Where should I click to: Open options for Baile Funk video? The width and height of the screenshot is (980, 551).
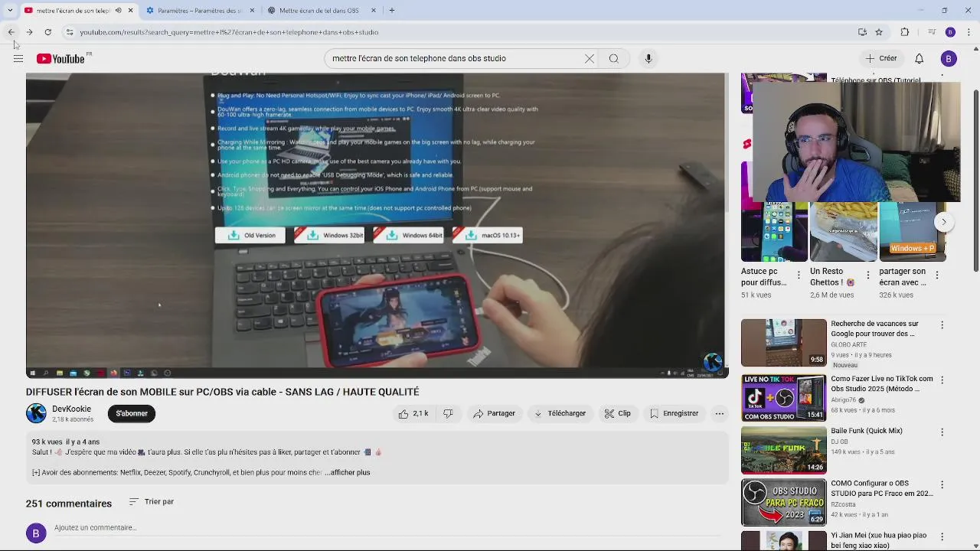pyautogui.click(x=942, y=432)
